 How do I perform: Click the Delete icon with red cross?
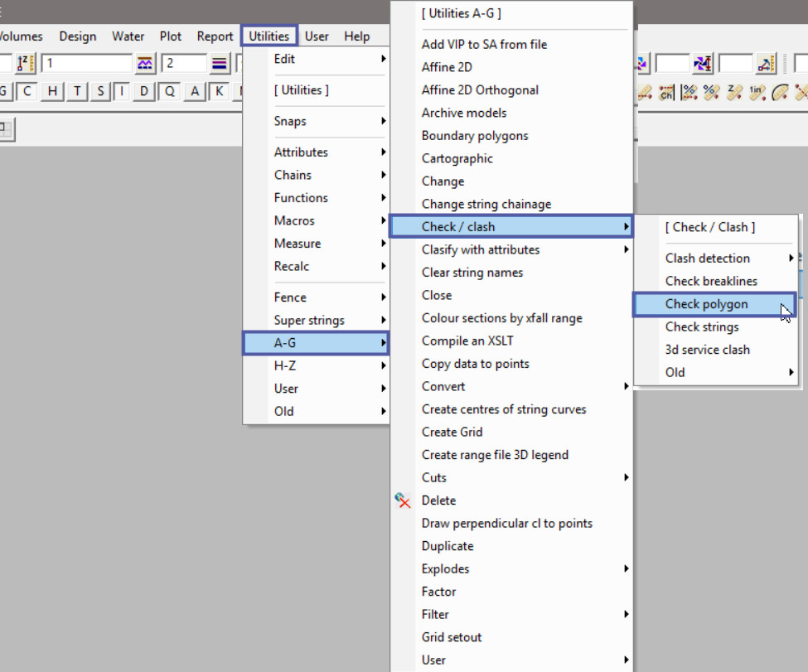[403, 500]
